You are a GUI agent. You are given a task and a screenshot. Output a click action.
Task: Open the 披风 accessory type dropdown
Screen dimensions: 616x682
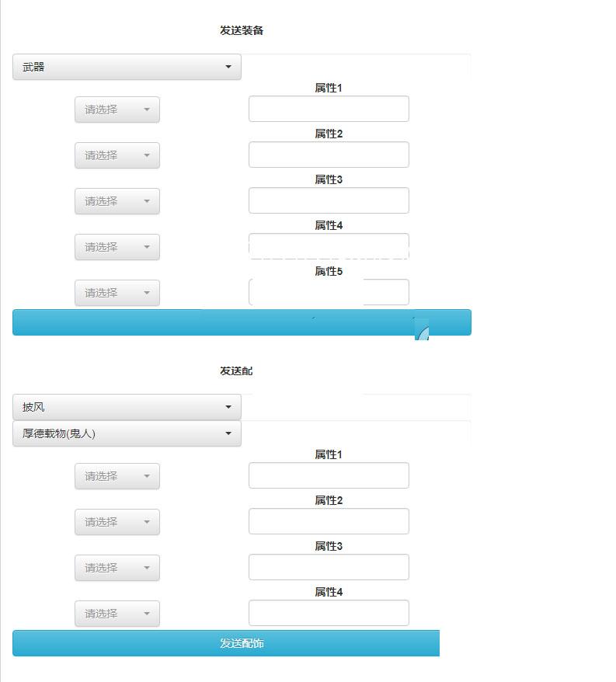click(x=127, y=407)
